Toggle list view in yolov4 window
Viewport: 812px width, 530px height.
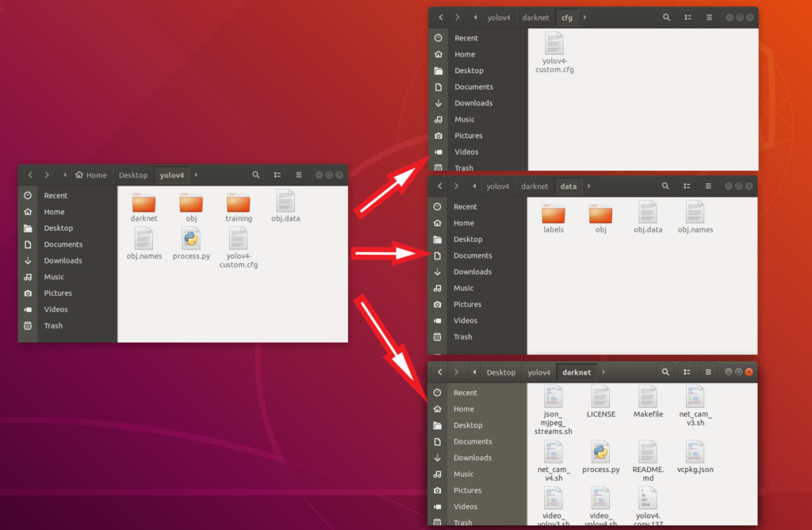point(277,175)
